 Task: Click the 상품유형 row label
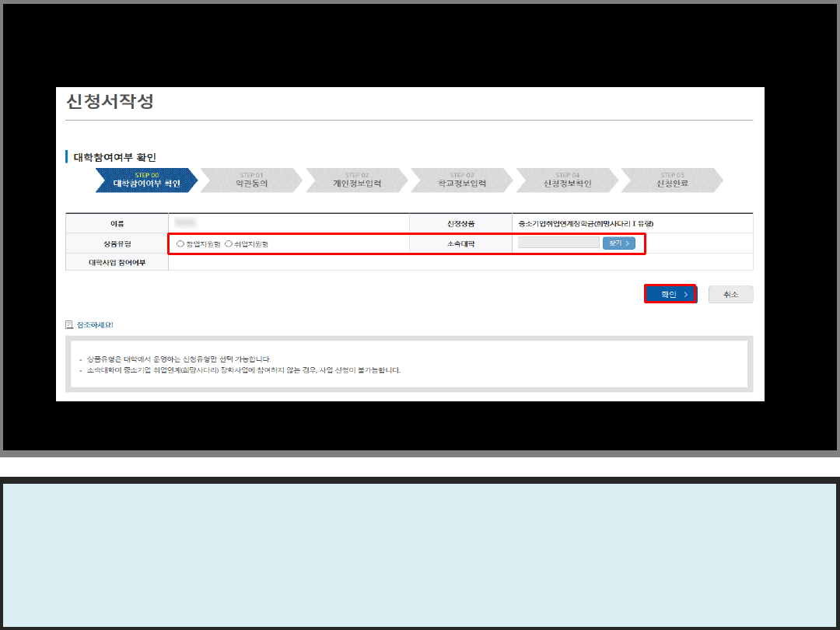pos(117,243)
